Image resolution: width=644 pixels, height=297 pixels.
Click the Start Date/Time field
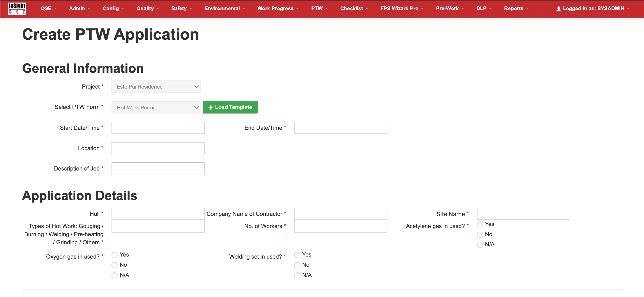point(158,128)
